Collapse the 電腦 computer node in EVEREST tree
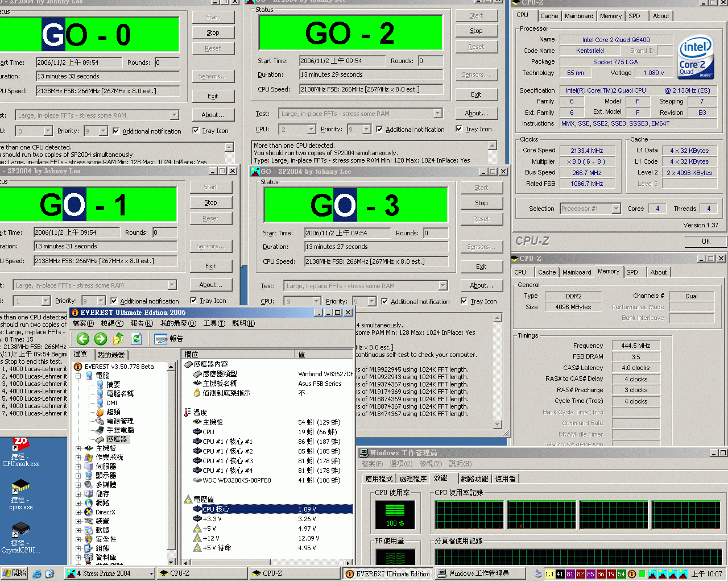The image size is (728, 582). (78, 376)
